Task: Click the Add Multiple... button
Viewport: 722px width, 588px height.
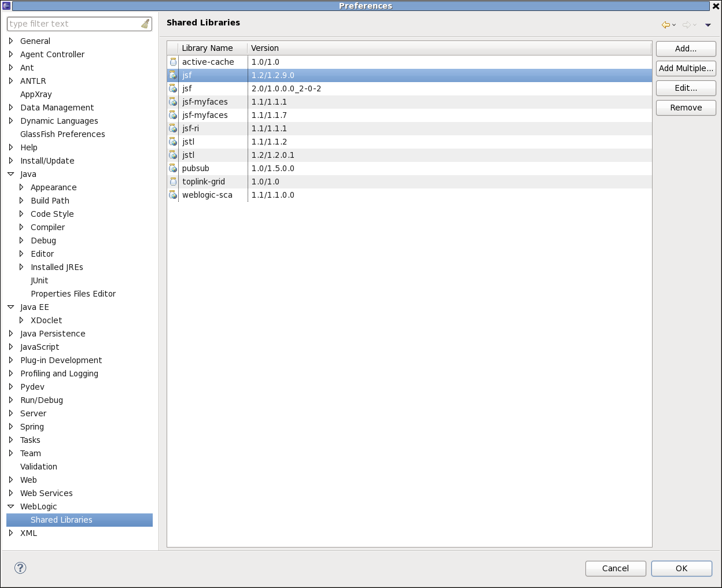Action: (x=686, y=68)
